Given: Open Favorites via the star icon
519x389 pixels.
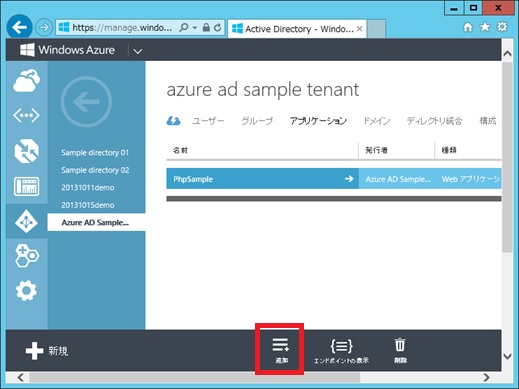Looking at the screenshot, I should [x=485, y=27].
